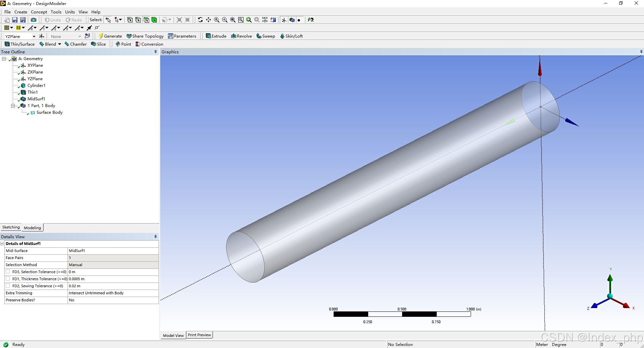Open the edge coloring dropdown arrow
Screen dimensions: 644x348
23,28
